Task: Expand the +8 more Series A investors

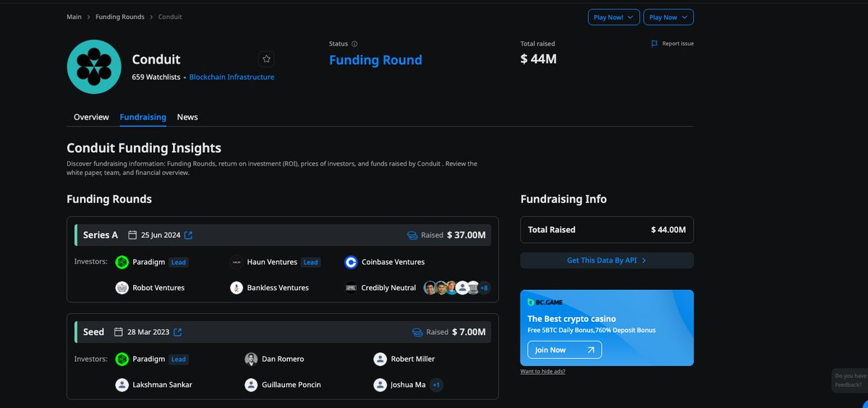Action: [x=484, y=288]
